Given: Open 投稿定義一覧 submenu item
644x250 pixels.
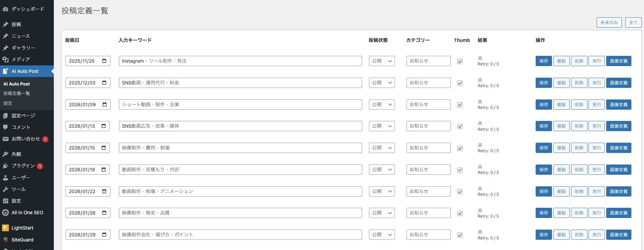Looking at the screenshot, I should point(17,93).
